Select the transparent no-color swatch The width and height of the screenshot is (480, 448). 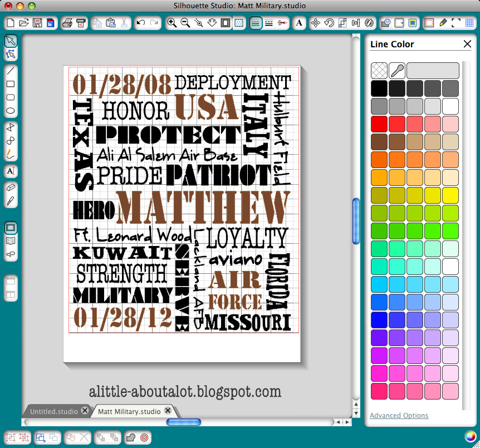(x=379, y=71)
